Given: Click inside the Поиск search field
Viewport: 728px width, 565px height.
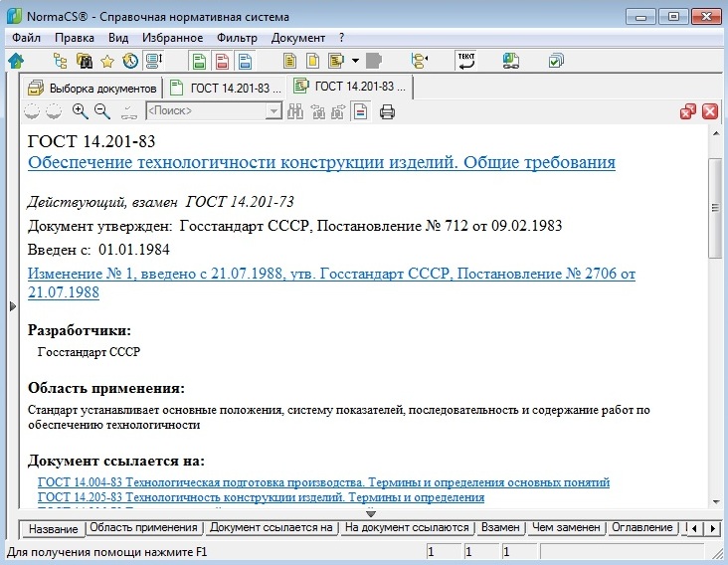Looking at the screenshot, I should coord(207,111).
